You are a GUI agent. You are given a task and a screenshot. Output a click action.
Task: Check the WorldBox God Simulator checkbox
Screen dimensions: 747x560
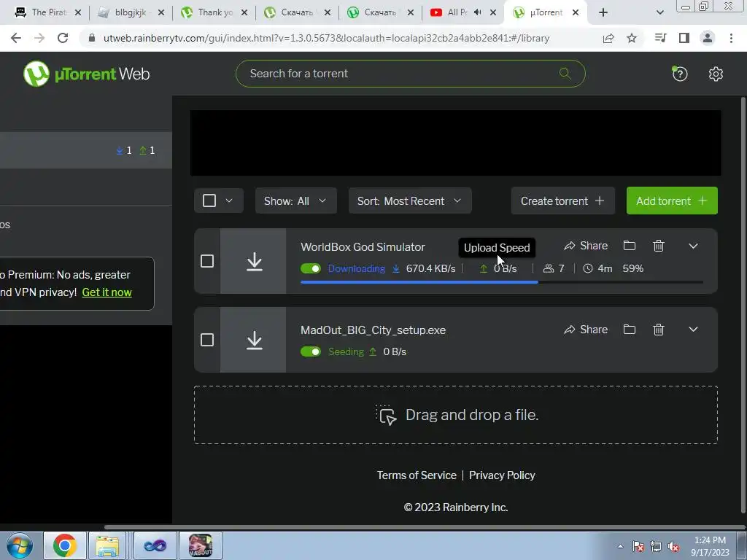206,261
